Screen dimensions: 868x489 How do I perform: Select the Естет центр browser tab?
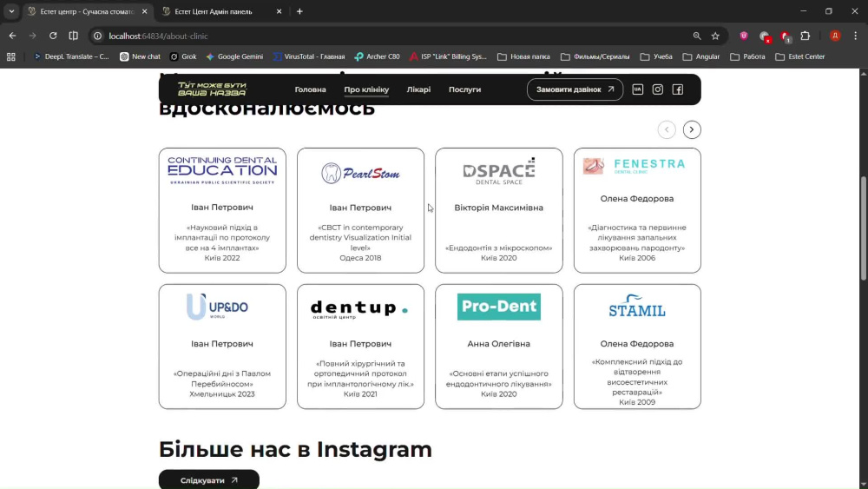click(x=87, y=11)
